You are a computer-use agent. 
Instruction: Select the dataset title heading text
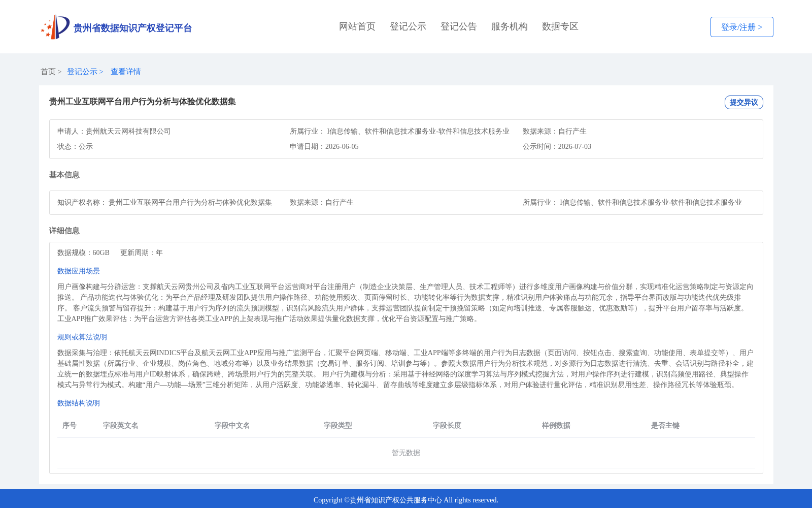(143, 102)
